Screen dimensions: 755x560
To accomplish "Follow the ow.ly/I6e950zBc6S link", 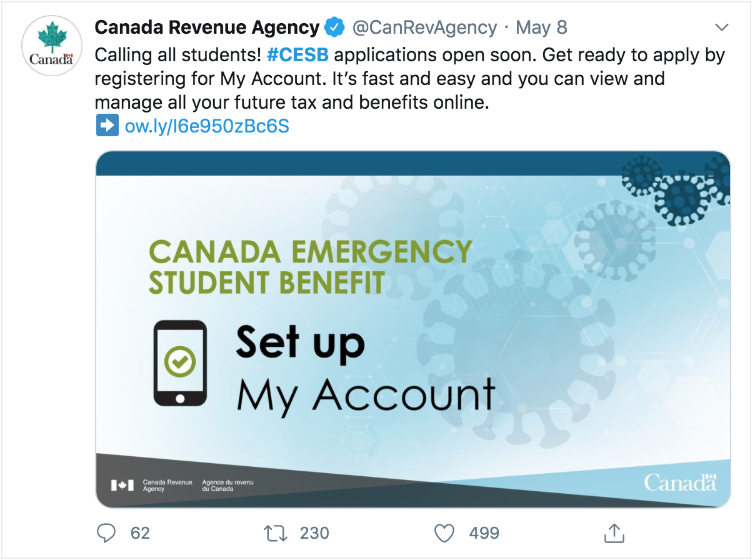I will [x=207, y=126].
